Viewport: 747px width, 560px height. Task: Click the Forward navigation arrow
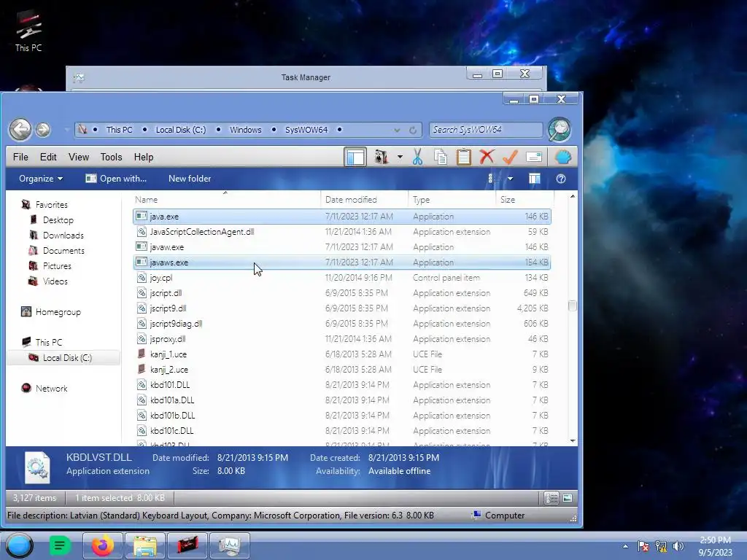click(x=43, y=130)
